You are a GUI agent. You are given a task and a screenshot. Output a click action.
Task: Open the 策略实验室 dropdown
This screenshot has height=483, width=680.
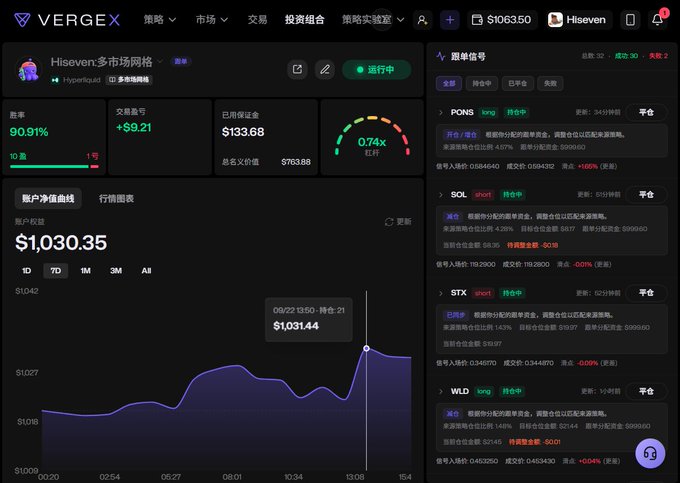point(373,20)
